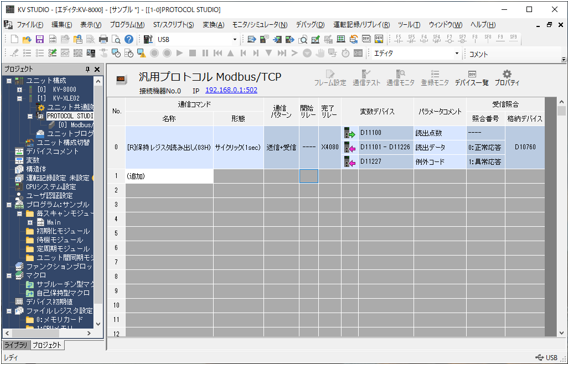Open the エディタ mode dropdown

pos(457,54)
